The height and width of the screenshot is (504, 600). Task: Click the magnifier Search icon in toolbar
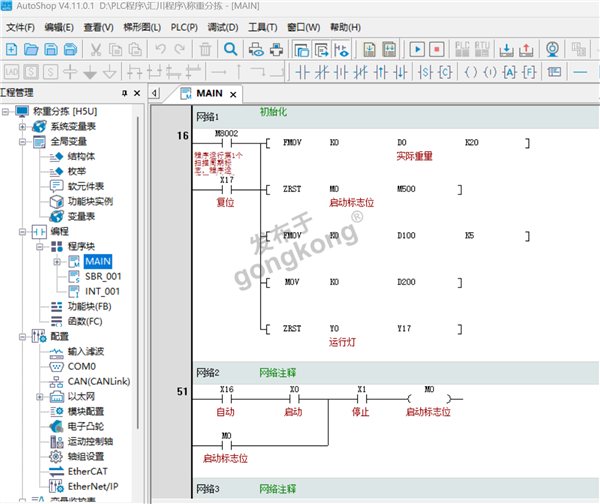(230, 48)
